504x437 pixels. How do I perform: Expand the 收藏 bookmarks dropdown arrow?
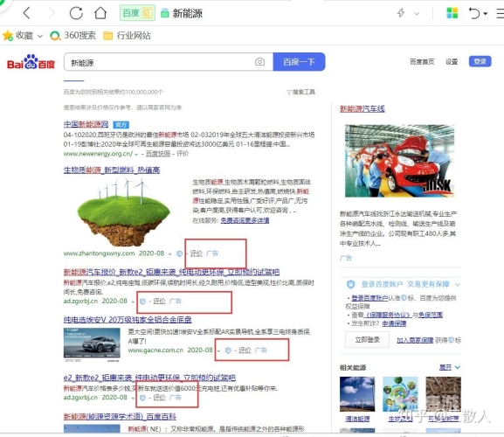(x=40, y=36)
